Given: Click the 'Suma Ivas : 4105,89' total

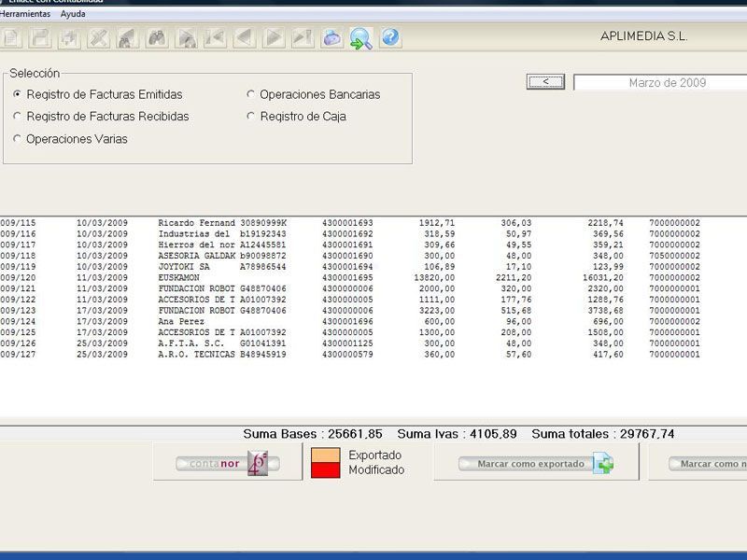Looking at the screenshot, I should point(457,434).
